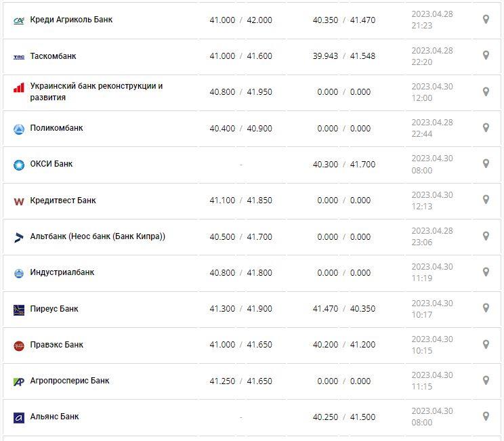Show Поликомбанк branch location pin

[x=486, y=128]
